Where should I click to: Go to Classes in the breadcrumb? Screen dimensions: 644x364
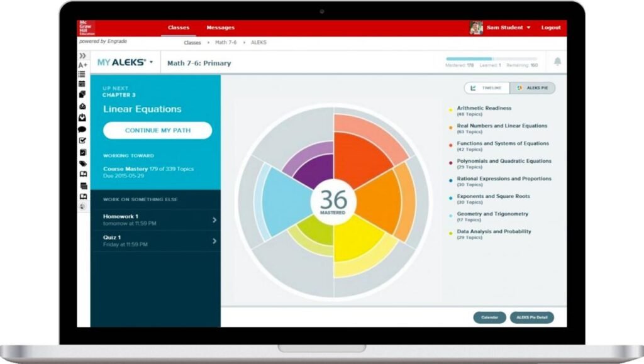[x=192, y=43]
